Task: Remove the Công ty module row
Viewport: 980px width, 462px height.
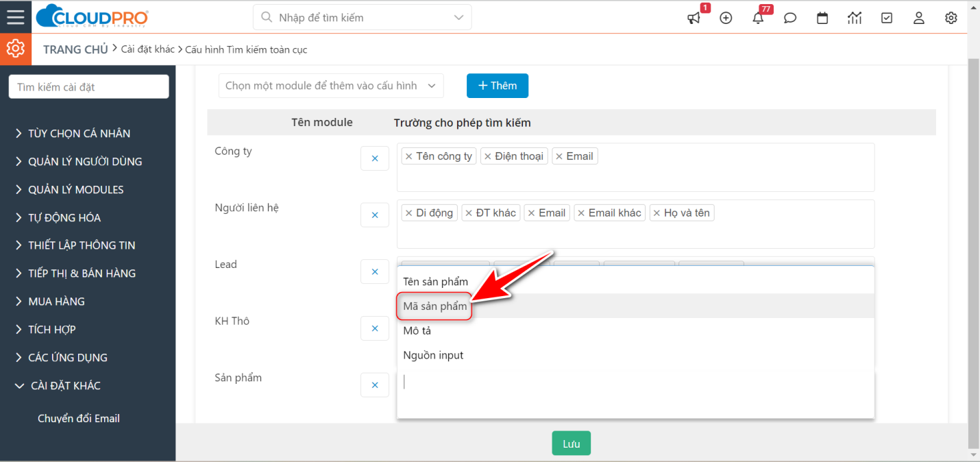Action: 375,158
